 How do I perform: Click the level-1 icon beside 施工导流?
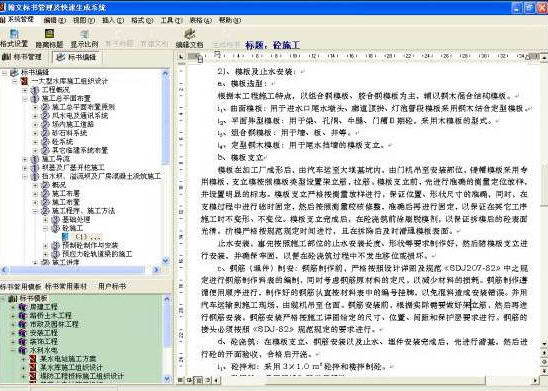pos(35,159)
